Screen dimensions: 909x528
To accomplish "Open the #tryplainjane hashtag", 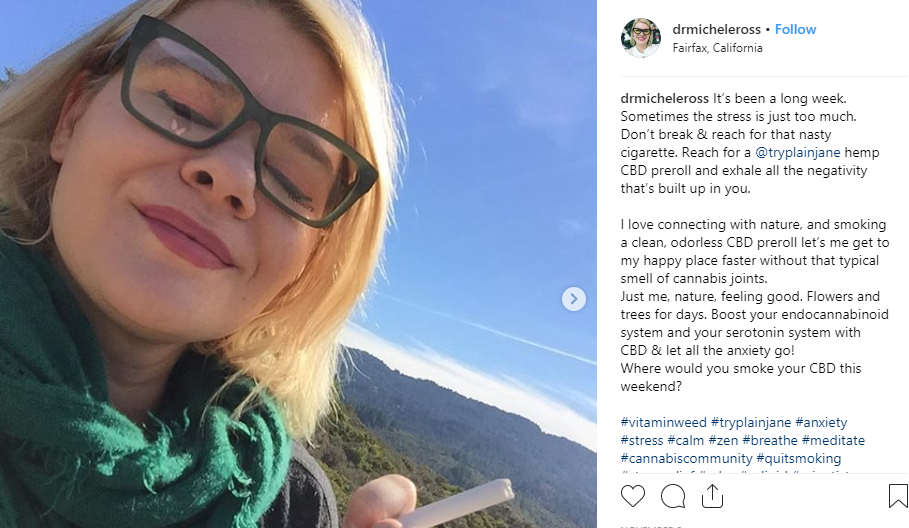I will pos(751,423).
